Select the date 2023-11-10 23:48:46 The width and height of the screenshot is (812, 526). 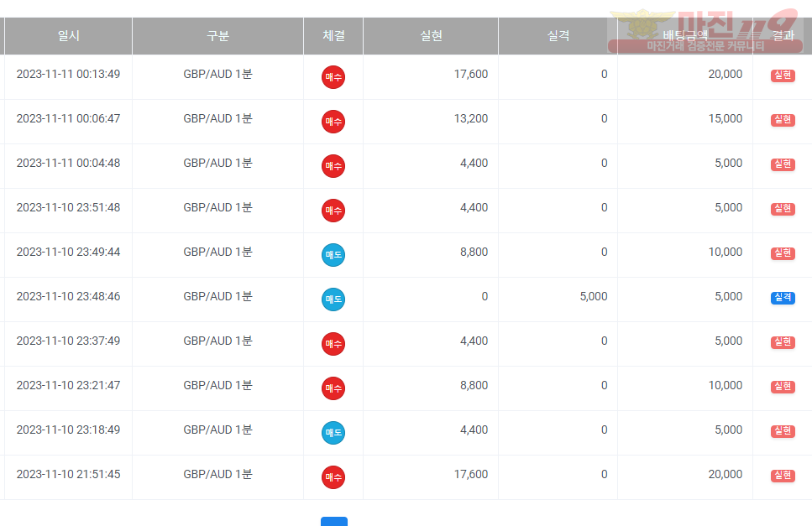point(68,296)
